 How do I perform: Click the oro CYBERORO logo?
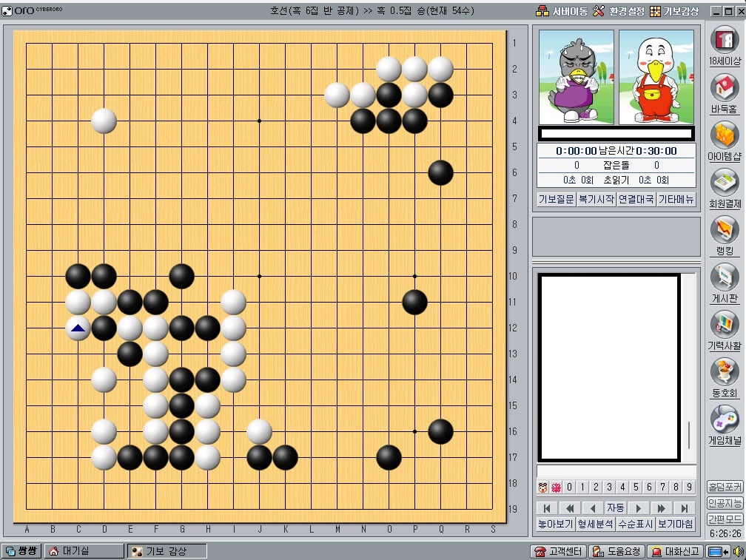pyautogui.click(x=33, y=10)
